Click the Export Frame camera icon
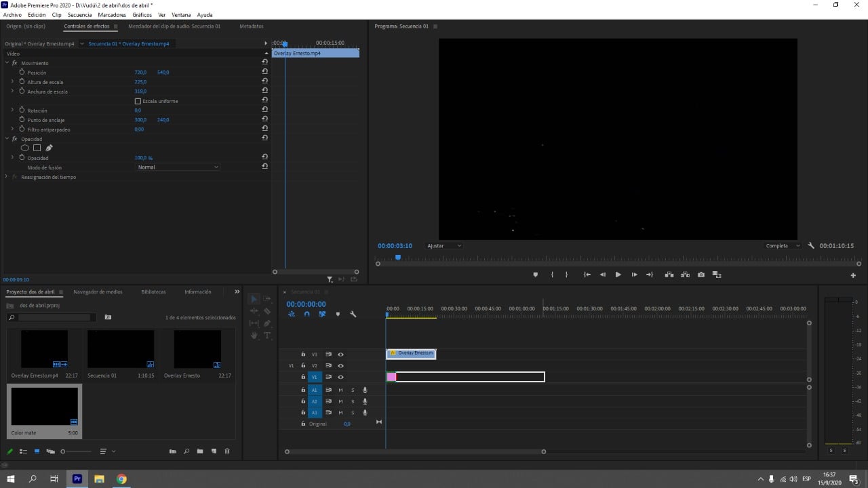 pyautogui.click(x=701, y=274)
